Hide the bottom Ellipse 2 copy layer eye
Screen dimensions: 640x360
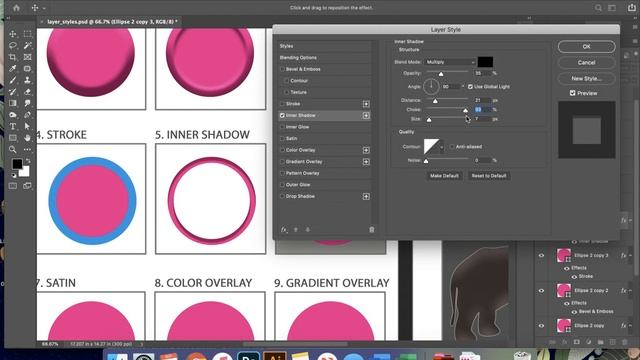point(542,326)
